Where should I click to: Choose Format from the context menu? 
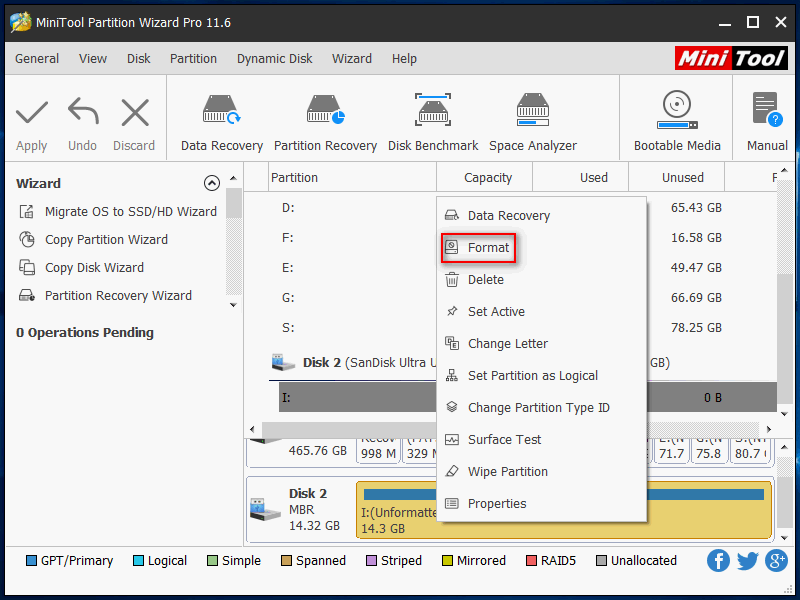pyautogui.click(x=488, y=248)
